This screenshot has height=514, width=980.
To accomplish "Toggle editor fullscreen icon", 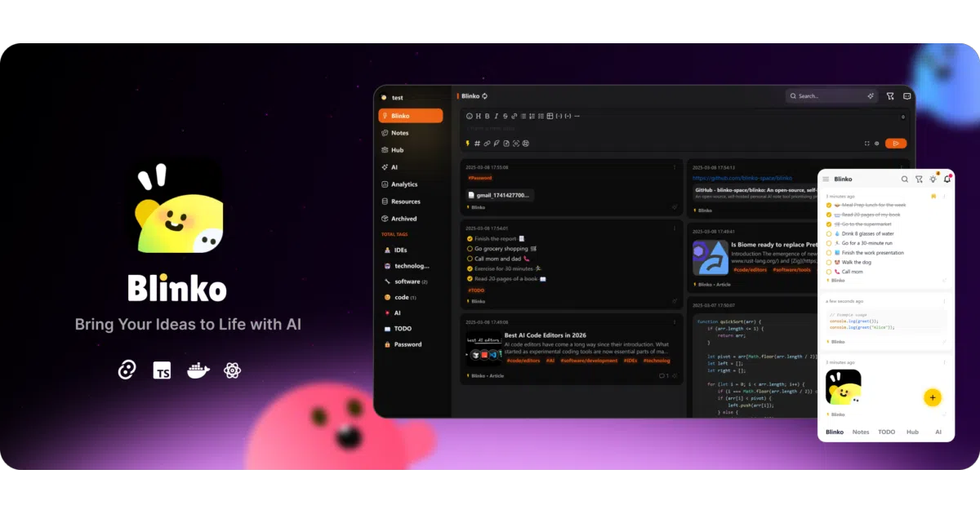I will pyautogui.click(x=867, y=144).
